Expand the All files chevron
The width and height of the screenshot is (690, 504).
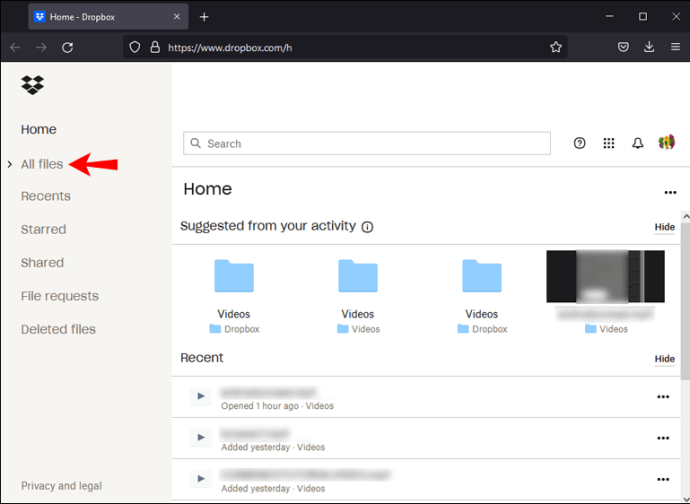click(x=10, y=164)
